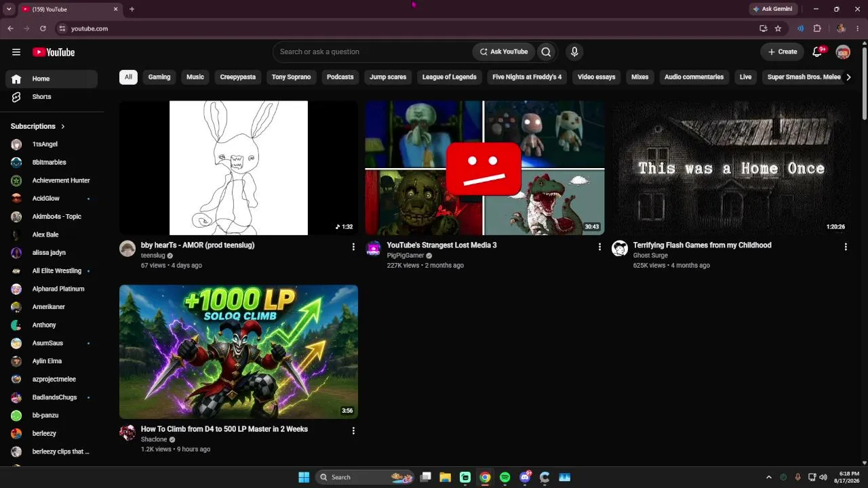The height and width of the screenshot is (488, 868).
Task: Click the YouTube logo
Action: click(54, 52)
